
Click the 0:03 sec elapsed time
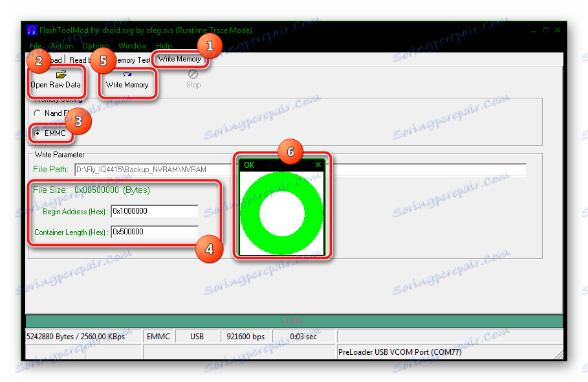click(x=303, y=337)
